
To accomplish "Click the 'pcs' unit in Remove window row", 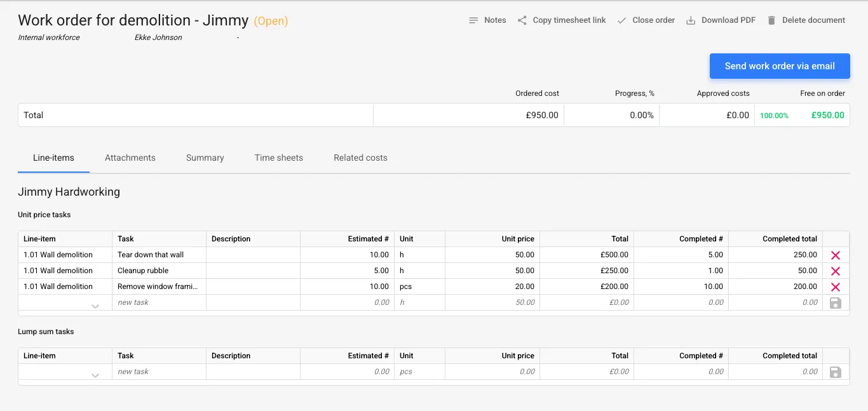I will [420, 286].
